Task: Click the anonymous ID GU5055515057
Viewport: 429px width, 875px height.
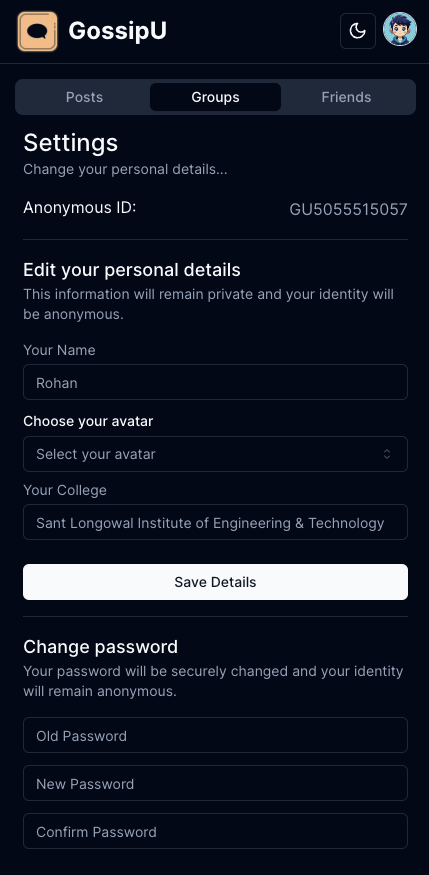Action: coord(348,210)
